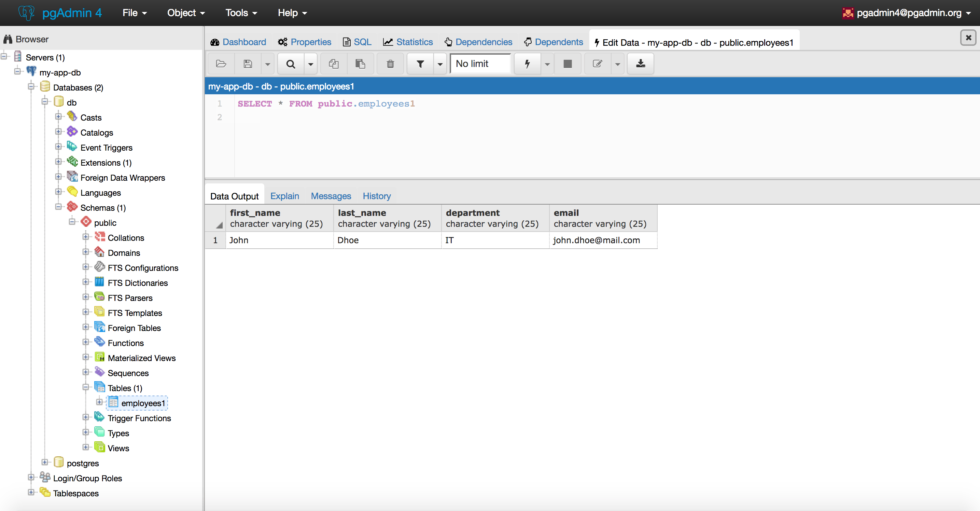Click the Find magnifier icon
This screenshot has width=980, height=511.
[x=291, y=64]
